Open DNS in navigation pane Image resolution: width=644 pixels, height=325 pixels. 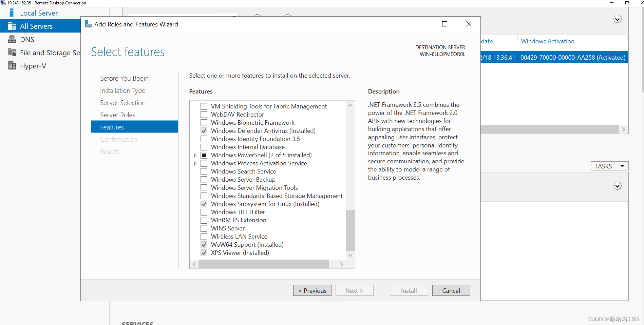[27, 39]
